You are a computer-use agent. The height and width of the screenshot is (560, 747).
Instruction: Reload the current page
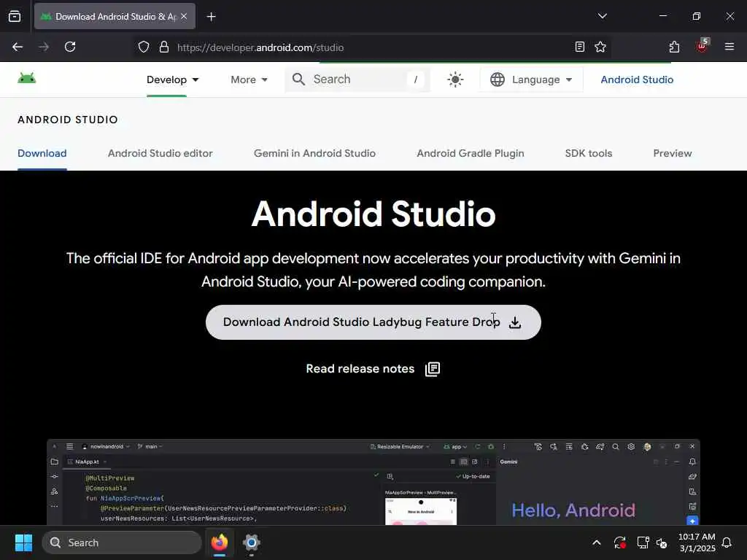[70, 47]
